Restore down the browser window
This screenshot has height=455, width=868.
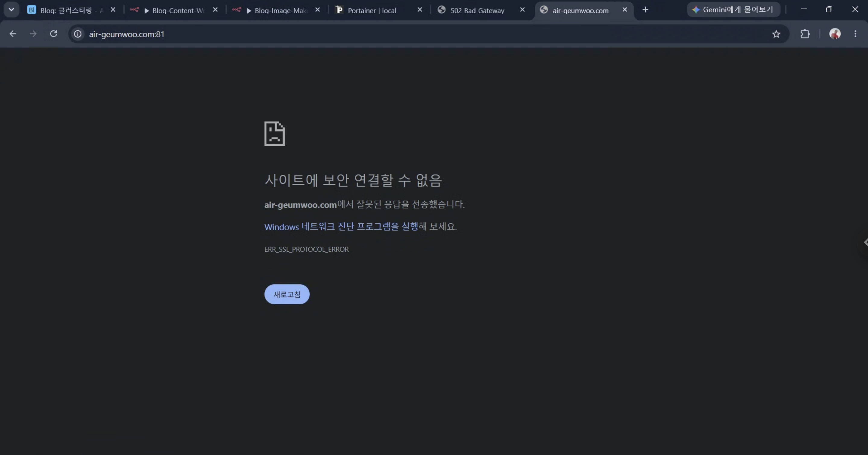[829, 10]
